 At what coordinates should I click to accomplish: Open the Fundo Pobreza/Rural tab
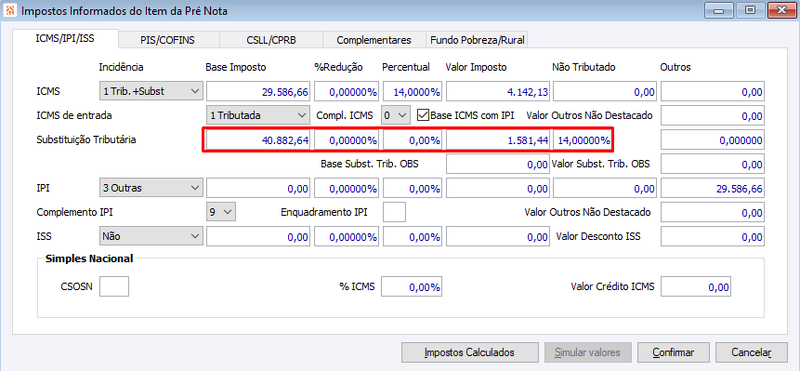(477, 40)
